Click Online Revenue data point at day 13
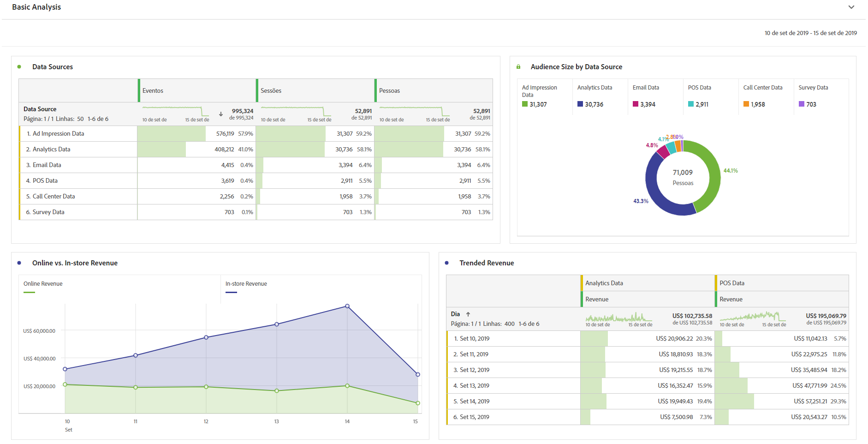 pyautogui.click(x=277, y=390)
